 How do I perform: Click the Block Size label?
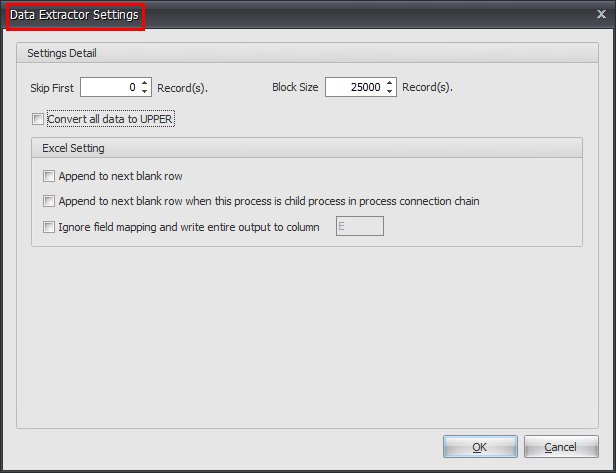295,88
